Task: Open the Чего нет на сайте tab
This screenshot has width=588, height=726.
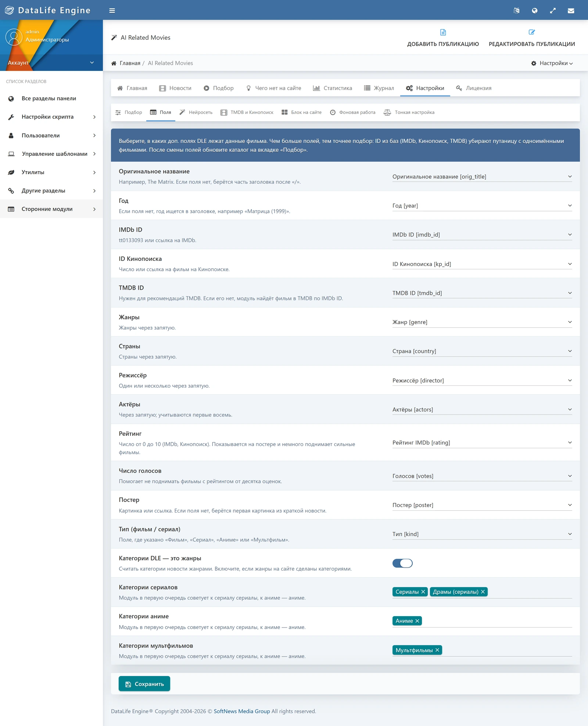Action: (x=273, y=88)
